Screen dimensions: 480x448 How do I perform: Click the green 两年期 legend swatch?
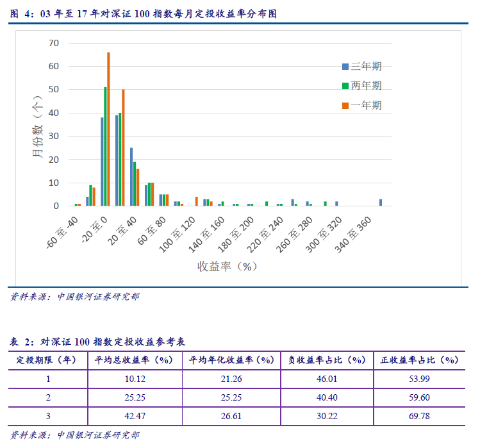[345, 86]
